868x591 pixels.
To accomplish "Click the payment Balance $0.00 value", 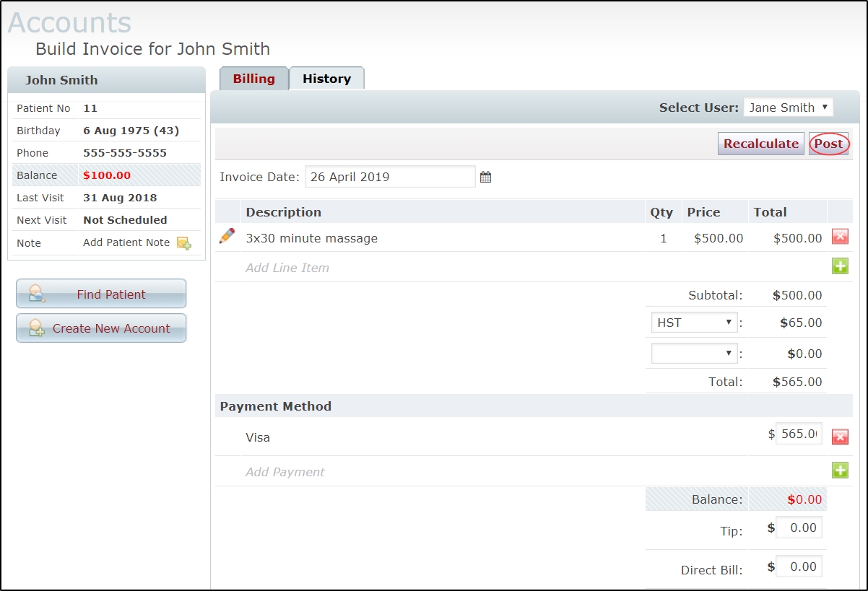I will click(804, 499).
